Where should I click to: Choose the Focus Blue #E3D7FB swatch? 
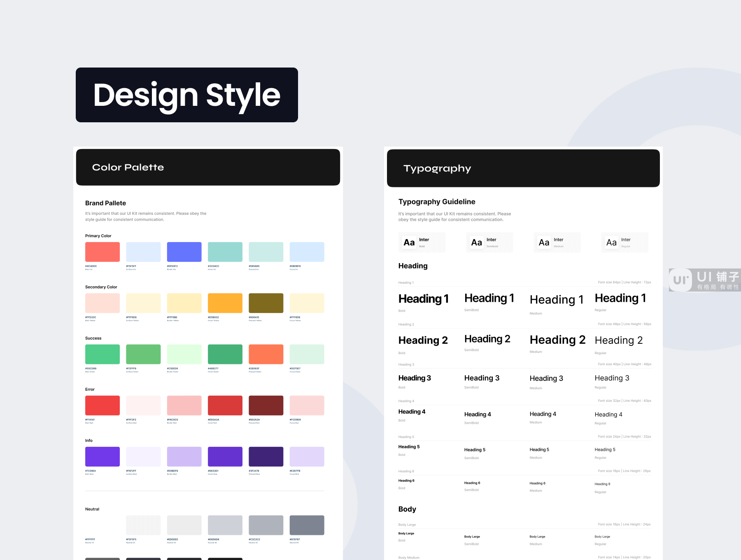[x=307, y=457]
